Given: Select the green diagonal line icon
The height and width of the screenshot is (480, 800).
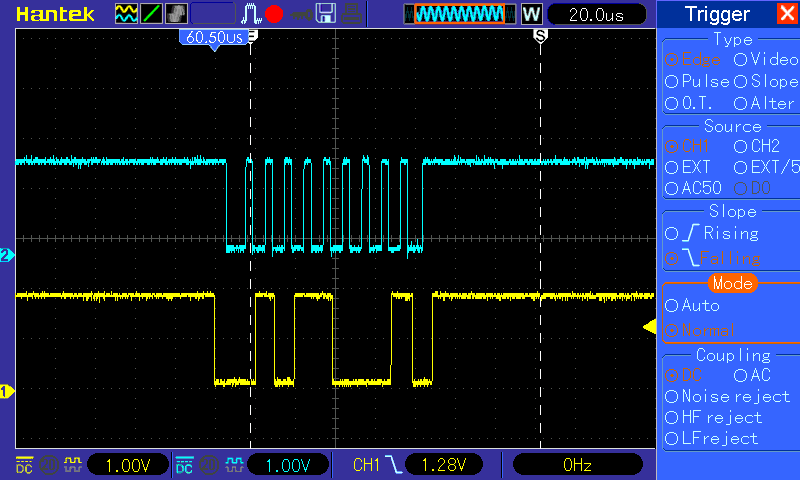Looking at the screenshot, I should [x=152, y=14].
